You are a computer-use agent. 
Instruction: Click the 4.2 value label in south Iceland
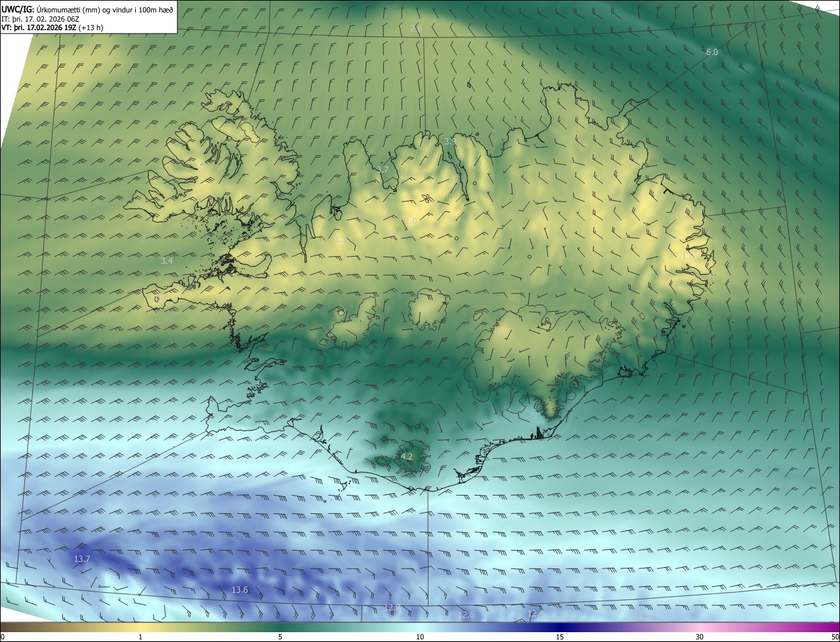407,456
